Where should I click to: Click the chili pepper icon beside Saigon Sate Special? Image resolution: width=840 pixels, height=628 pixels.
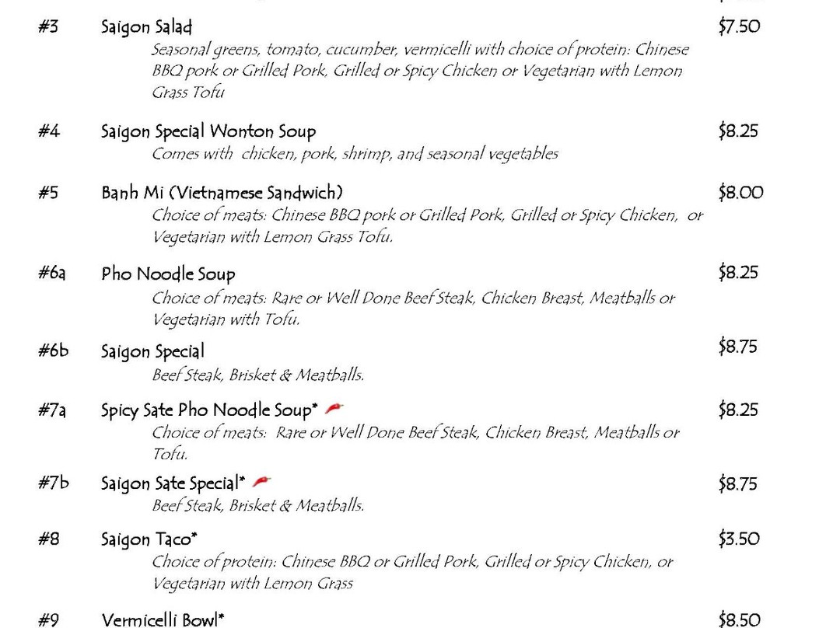point(262,483)
